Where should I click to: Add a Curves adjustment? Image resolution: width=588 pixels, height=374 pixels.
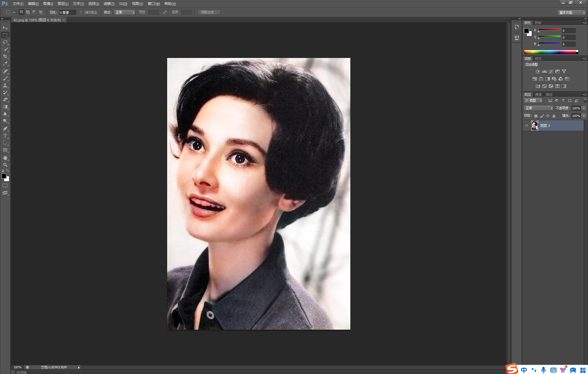(x=551, y=71)
